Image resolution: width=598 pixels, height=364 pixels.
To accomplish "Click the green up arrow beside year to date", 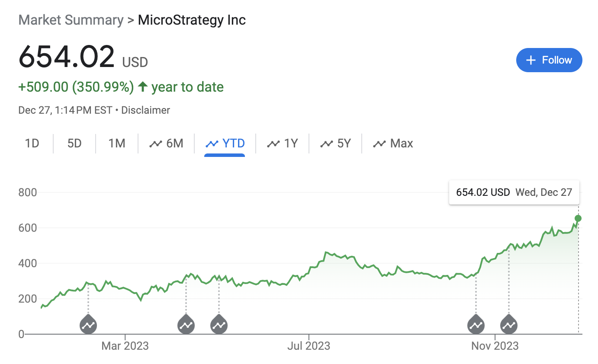I will (143, 87).
